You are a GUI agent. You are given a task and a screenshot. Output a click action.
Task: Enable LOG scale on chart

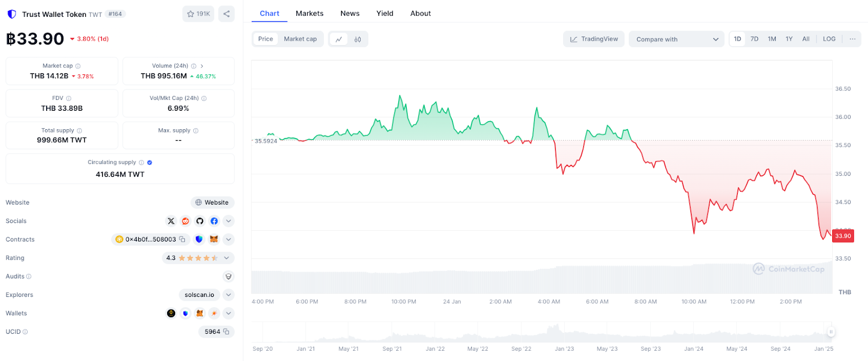point(829,39)
